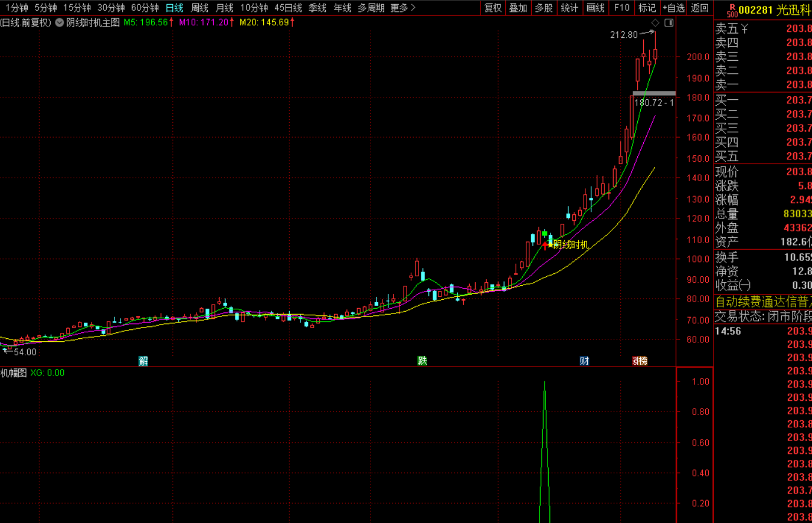812x523 pixels.
Task: Click the 跌 marker icon on the timeline
Action: (x=422, y=361)
